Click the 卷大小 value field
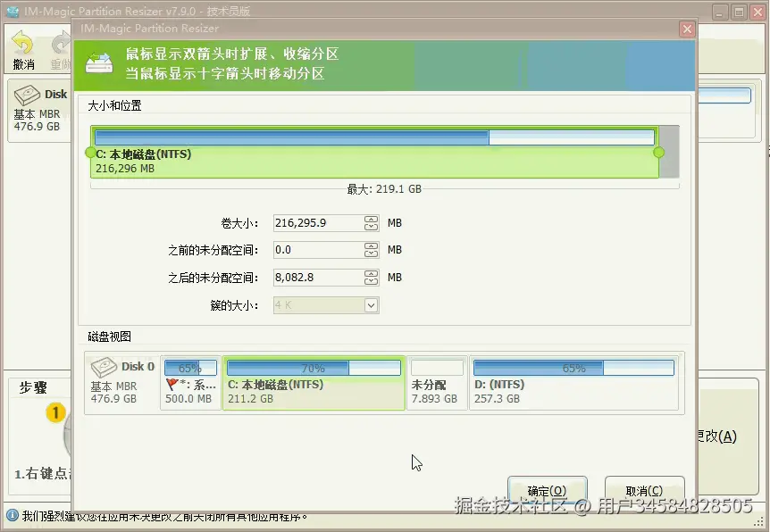The width and height of the screenshot is (770, 532). point(318,223)
